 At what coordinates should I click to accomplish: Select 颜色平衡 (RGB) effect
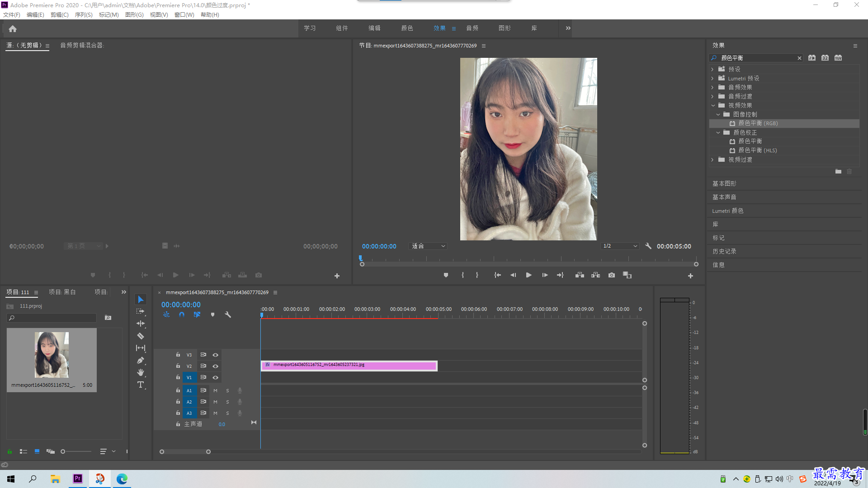pyautogui.click(x=784, y=123)
